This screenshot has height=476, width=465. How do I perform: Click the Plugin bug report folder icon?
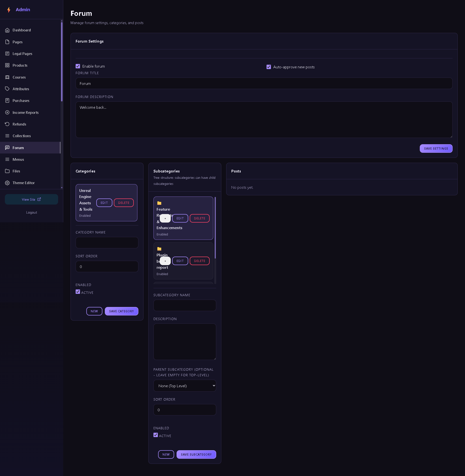(159, 249)
